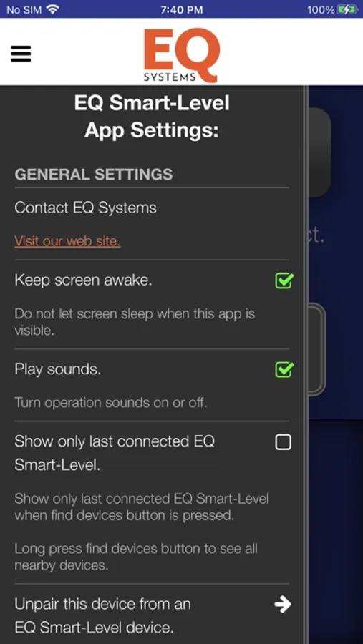Tap the battery charging icon
The width and height of the screenshot is (363, 644).
point(347,9)
